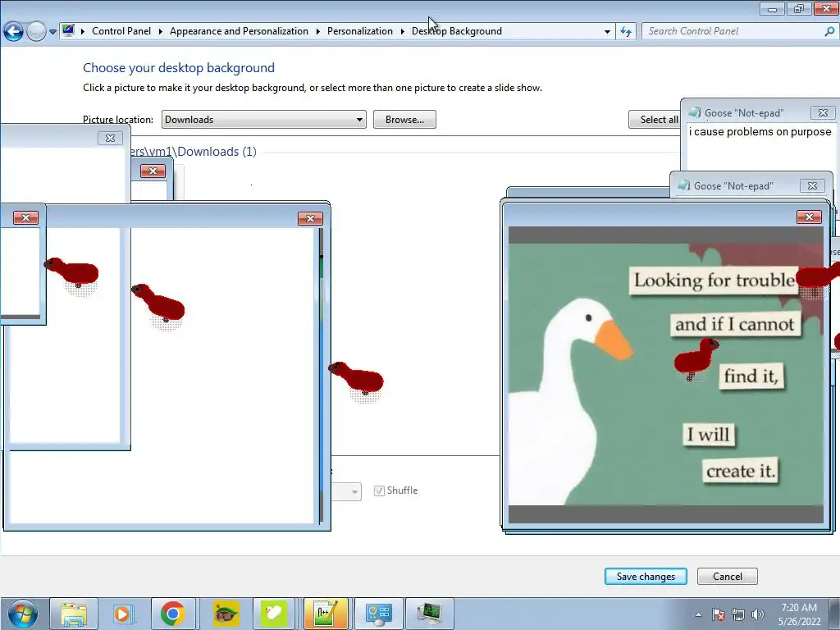
Task: Click Save changes
Action: (x=646, y=577)
